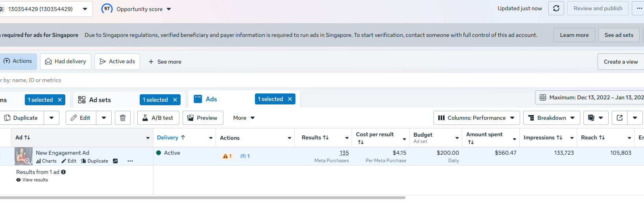The width and height of the screenshot is (644, 203).
Task: Open the More menu
Action: pos(244,118)
